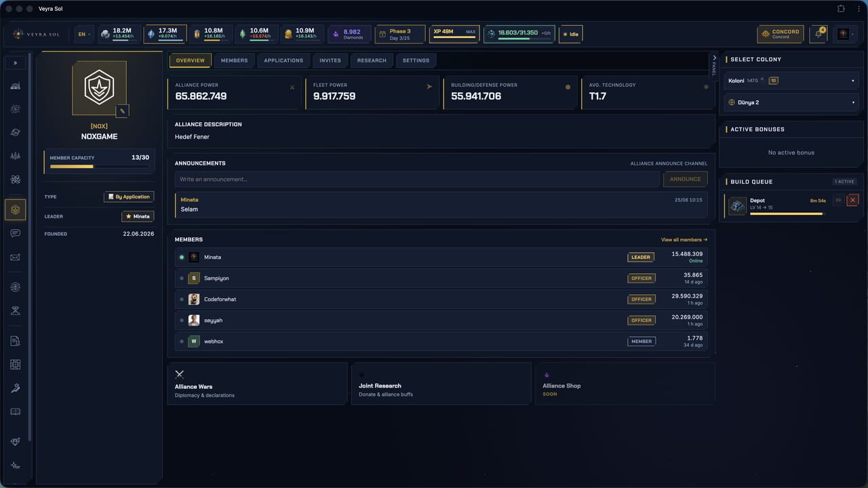The width and height of the screenshot is (868, 488).
Task: Click Codeforwhat's avatar in the members list
Action: coord(194,299)
